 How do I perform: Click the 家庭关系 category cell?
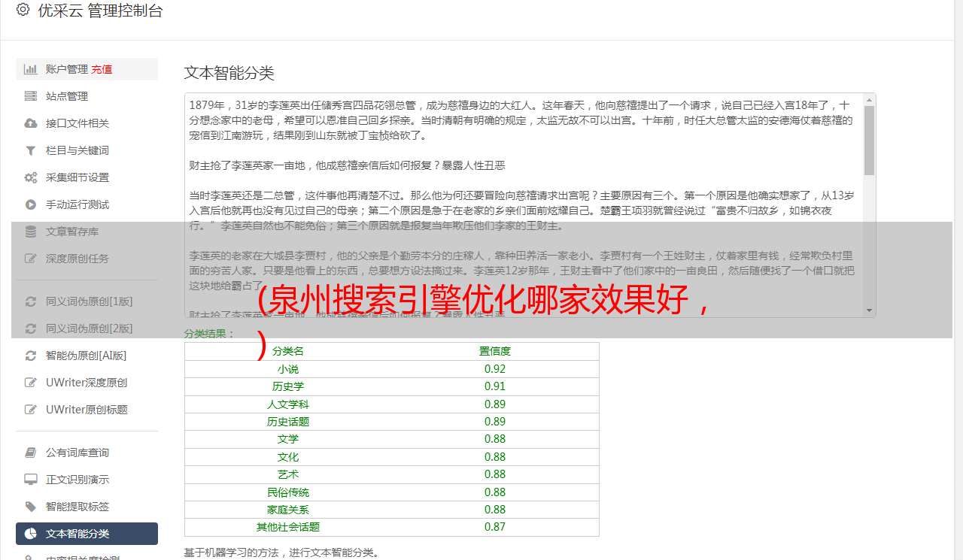[x=288, y=510]
